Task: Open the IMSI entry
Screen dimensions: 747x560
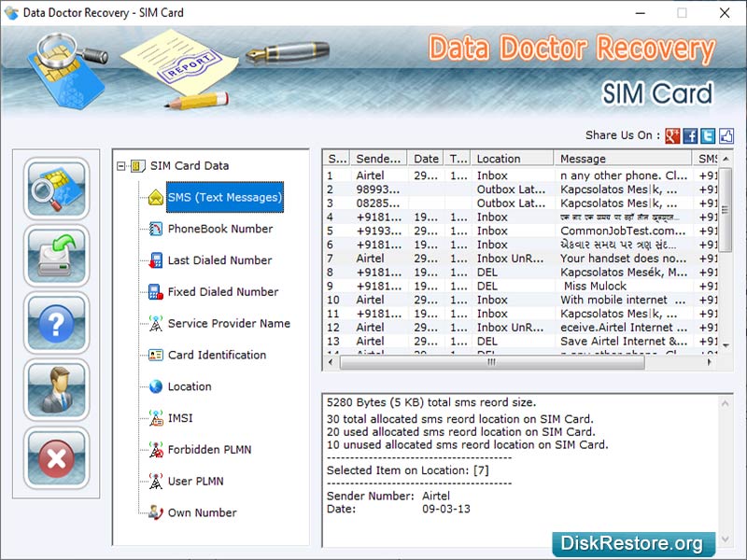Action: (182, 419)
